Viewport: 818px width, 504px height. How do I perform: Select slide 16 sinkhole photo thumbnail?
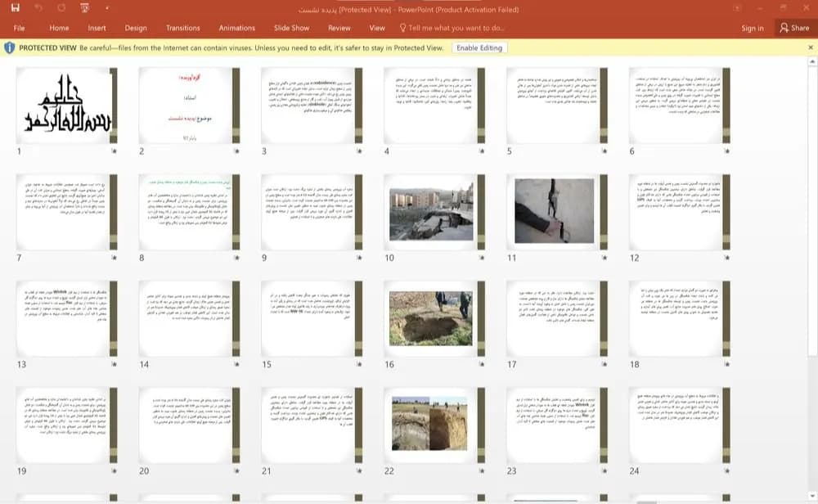tap(434, 318)
